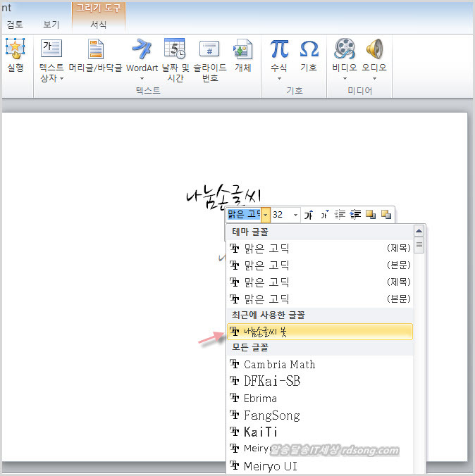Switch to the 서식 (Format) tab
The image size is (475, 476).
click(x=98, y=25)
